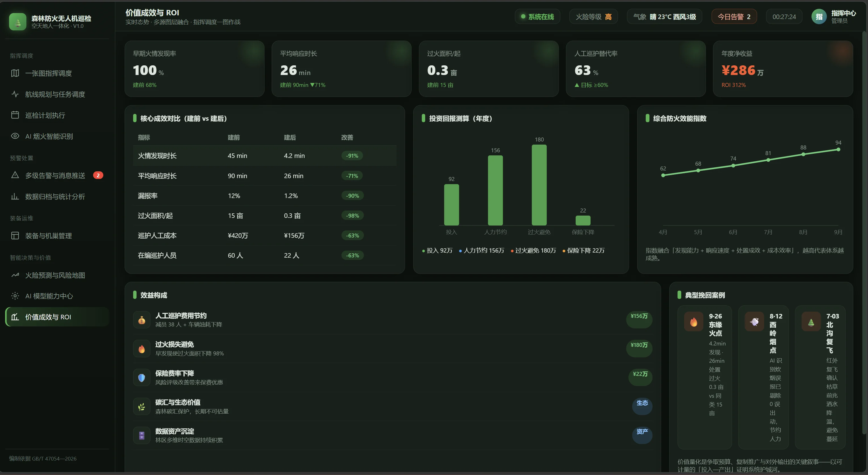Click trend line icon beside 火险预测与风险地图

tap(15, 275)
